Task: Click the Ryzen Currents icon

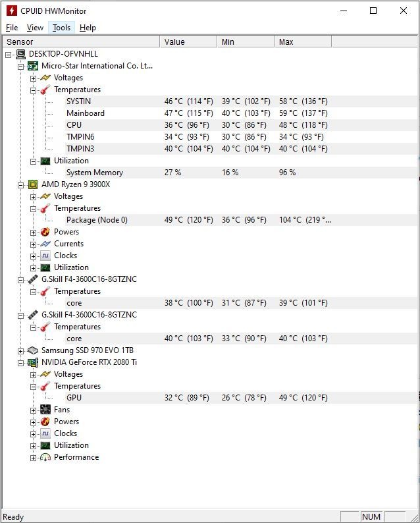Action: point(45,244)
